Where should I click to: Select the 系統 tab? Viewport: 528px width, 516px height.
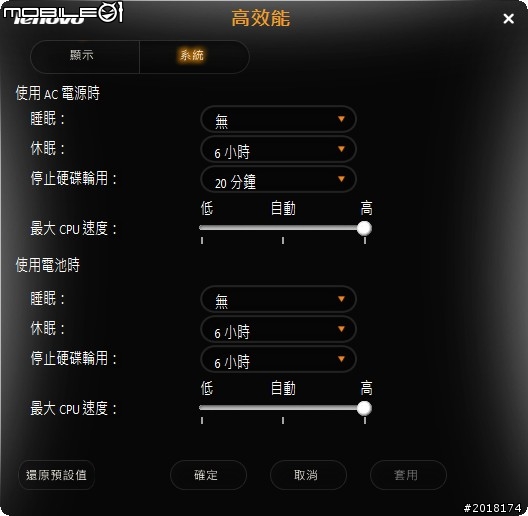coord(194,57)
